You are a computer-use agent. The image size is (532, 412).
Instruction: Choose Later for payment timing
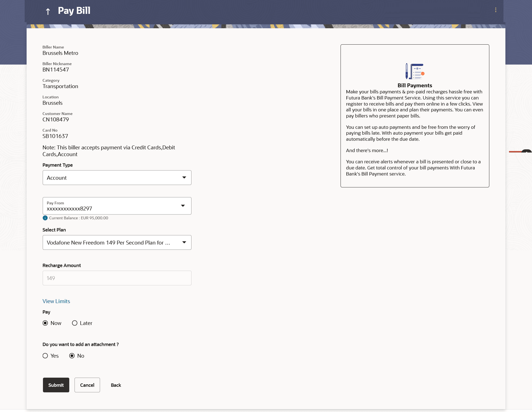click(x=75, y=323)
